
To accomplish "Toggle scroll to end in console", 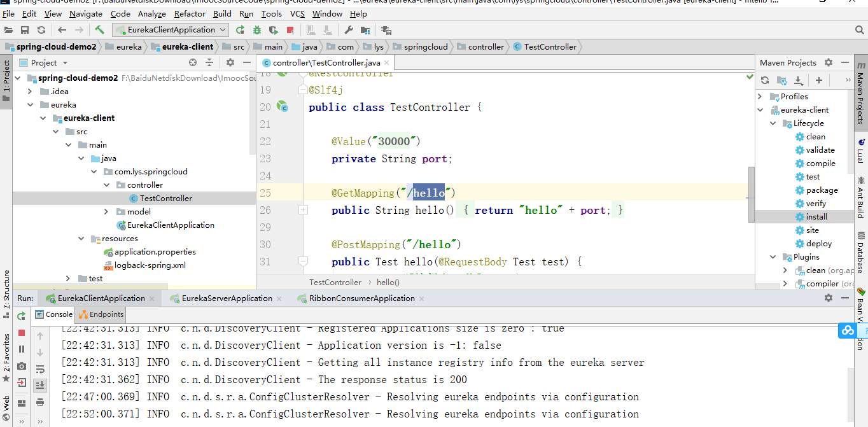I will 40,385.
